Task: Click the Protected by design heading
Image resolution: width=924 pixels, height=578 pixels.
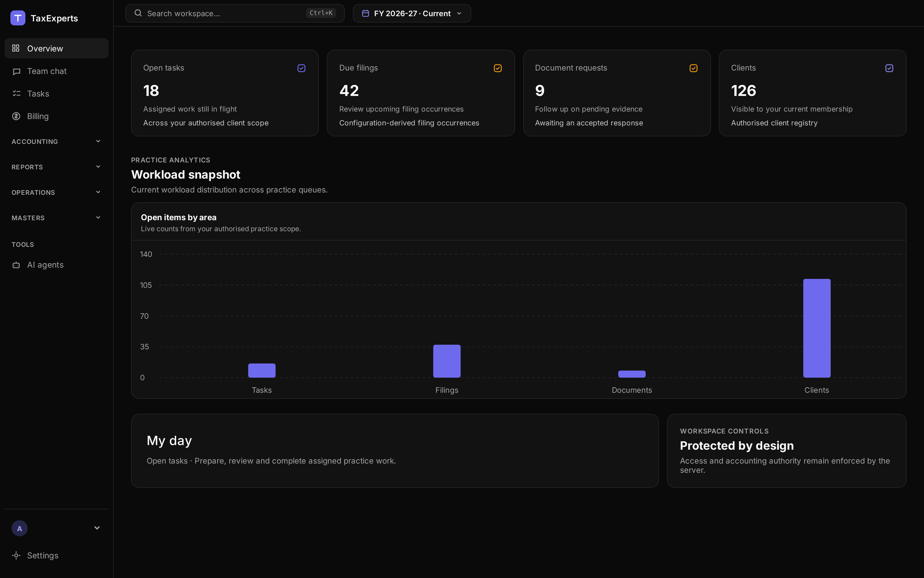Action: pyautogui.click(x=737, y=446)
